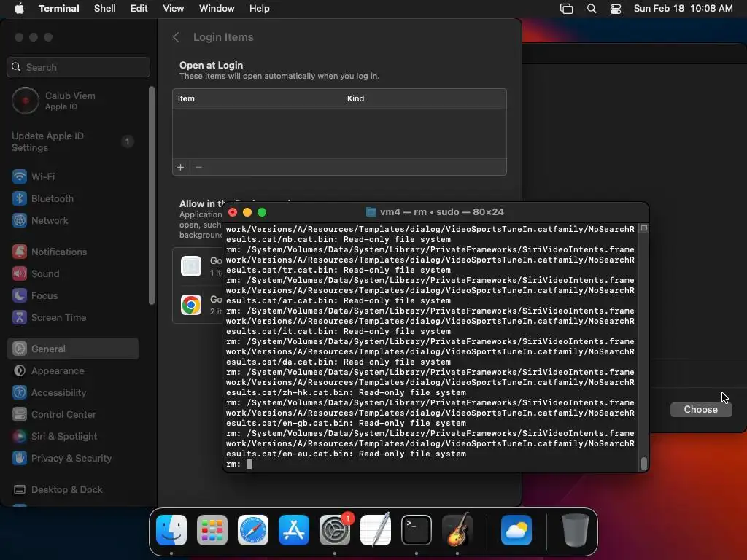The image size is (747, 560).
Task: Click the Choose button
Action: (x=701, y=410)
